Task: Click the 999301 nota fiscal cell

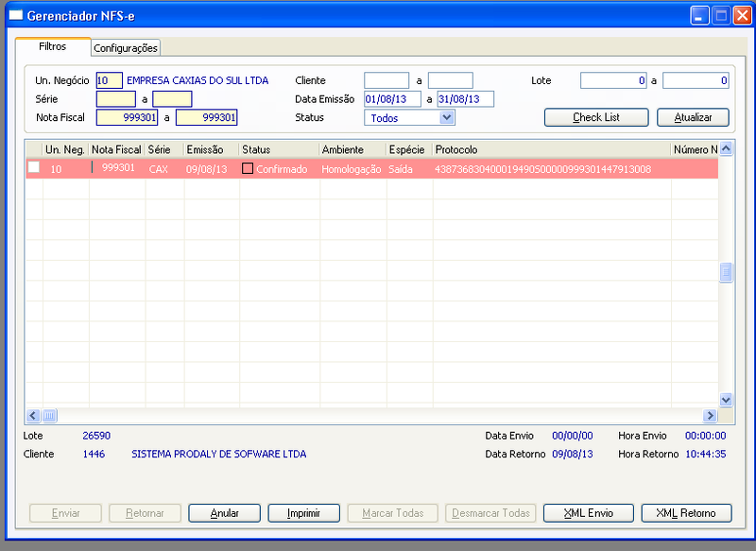Action: coord(118,168)
